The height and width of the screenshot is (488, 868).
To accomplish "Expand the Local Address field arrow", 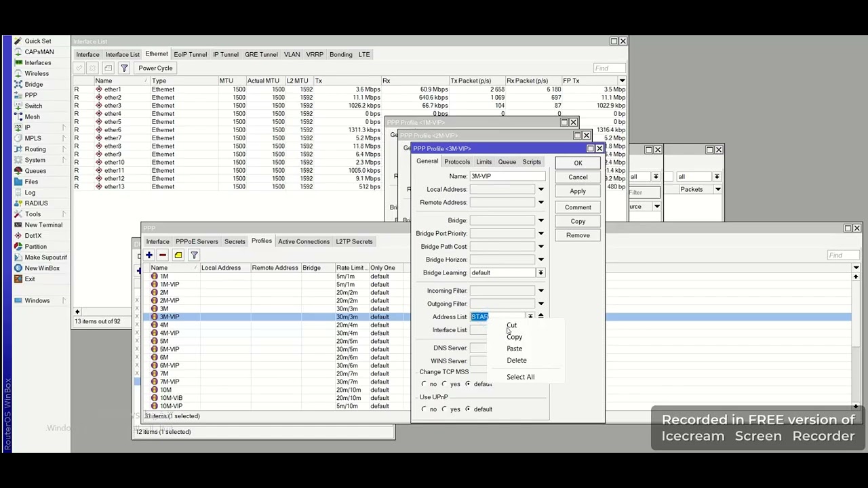I will pyautogui.click(x=540, y=190).
